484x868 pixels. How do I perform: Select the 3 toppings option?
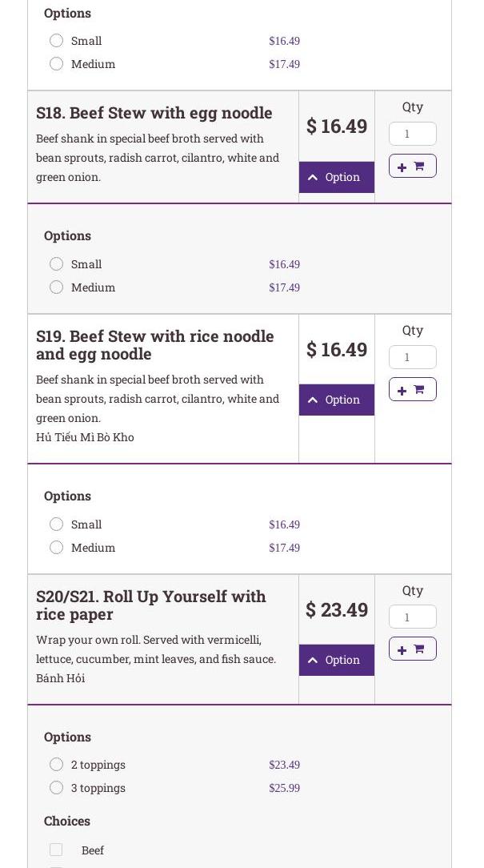[x=56, y=788]
